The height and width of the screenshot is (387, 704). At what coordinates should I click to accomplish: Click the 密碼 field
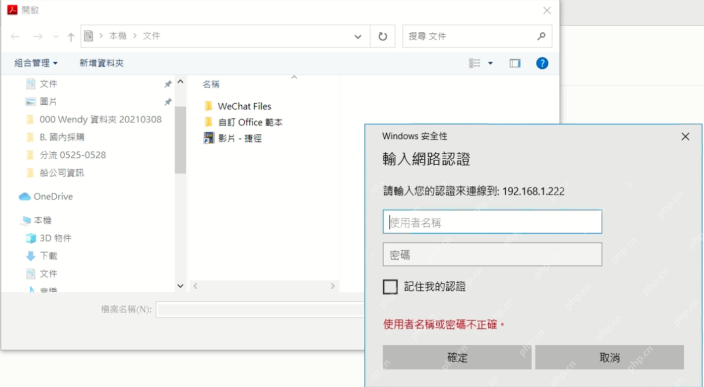pos(492,255)
